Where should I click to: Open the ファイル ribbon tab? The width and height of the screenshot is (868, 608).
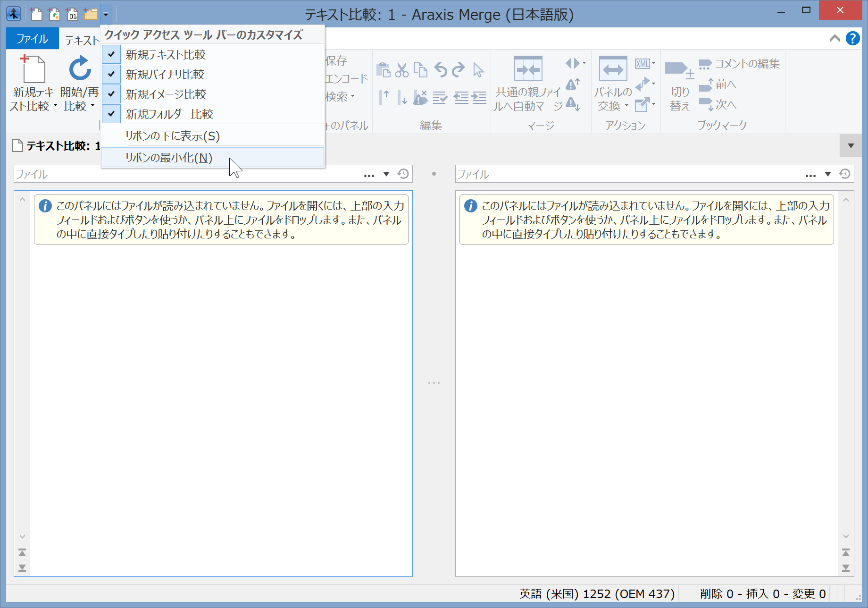[x=32, y=39]
